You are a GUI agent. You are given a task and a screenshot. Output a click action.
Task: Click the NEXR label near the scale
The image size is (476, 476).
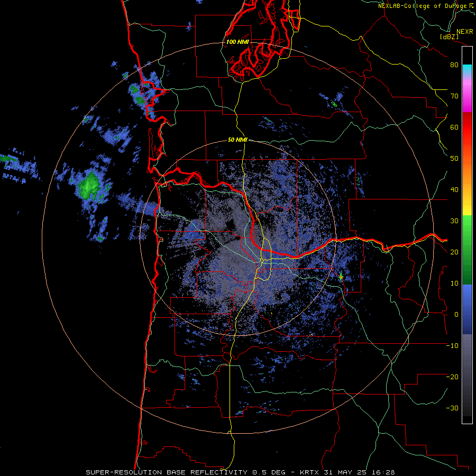click(464, 32)
